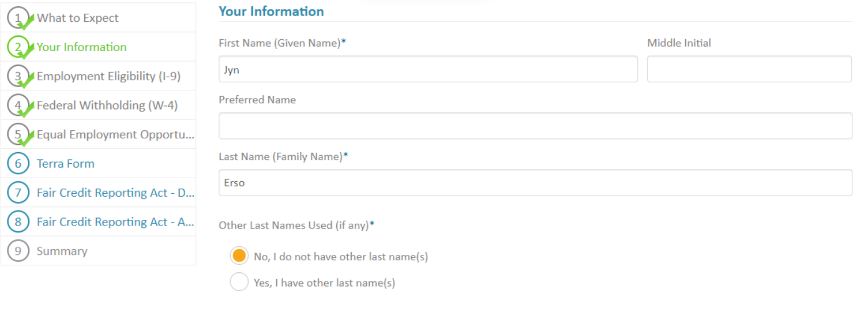Open the What to Expect step
This screenshot has height=309, width=868.
coord(77,18)
